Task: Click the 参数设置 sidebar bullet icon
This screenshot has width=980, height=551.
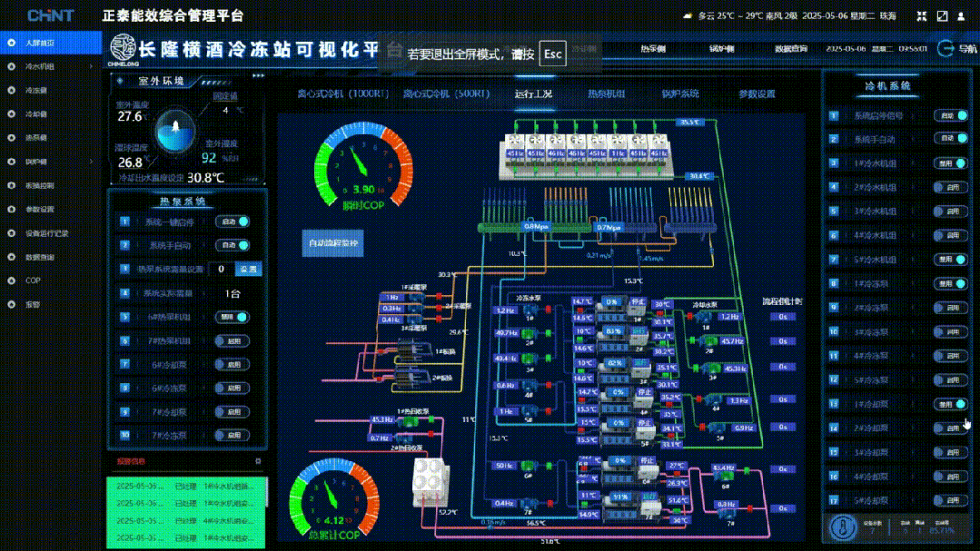Action: click(x=11, y=210)
